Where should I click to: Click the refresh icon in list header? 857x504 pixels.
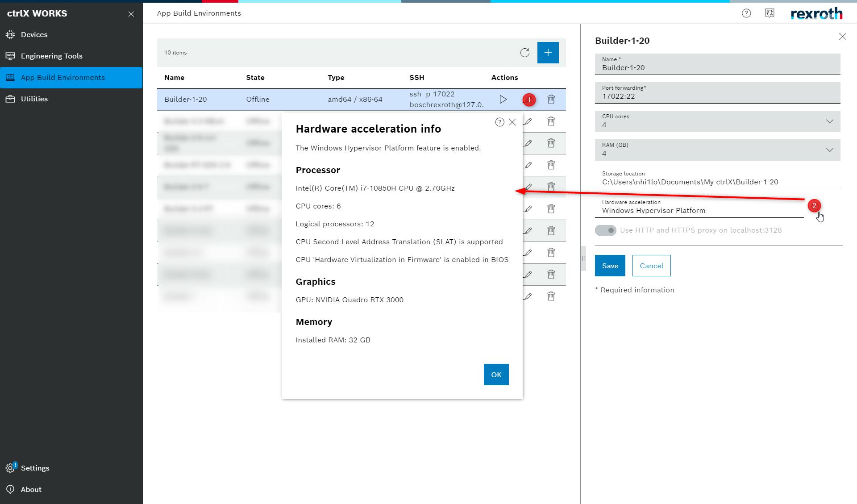[525, 53]
